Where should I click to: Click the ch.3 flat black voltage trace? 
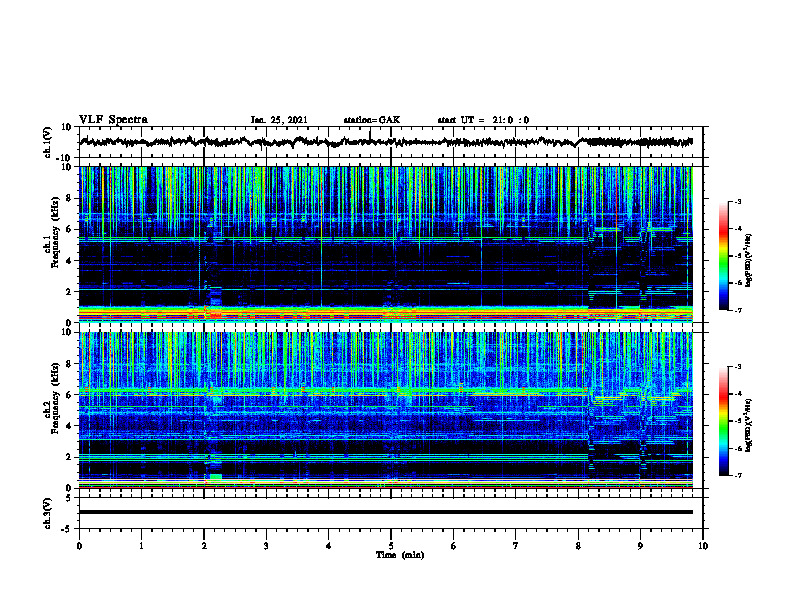click(x=386, y=512)
